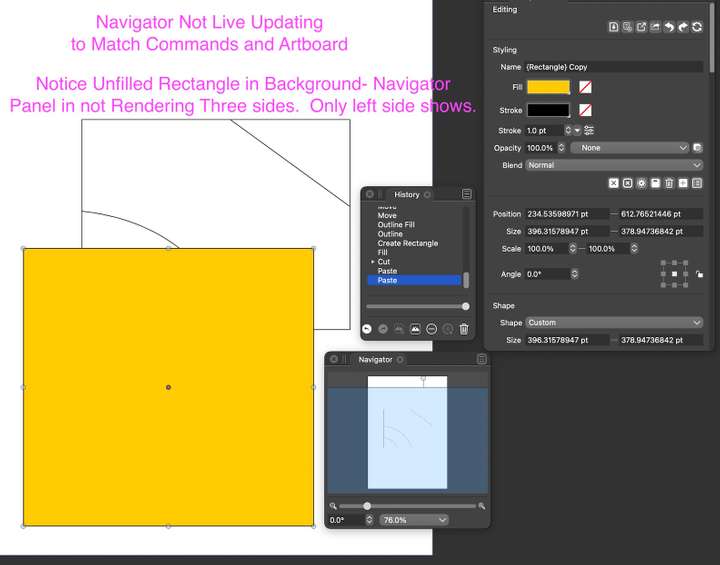
Task: Select the Navigator panel tab
Action: tap(375, 359)
